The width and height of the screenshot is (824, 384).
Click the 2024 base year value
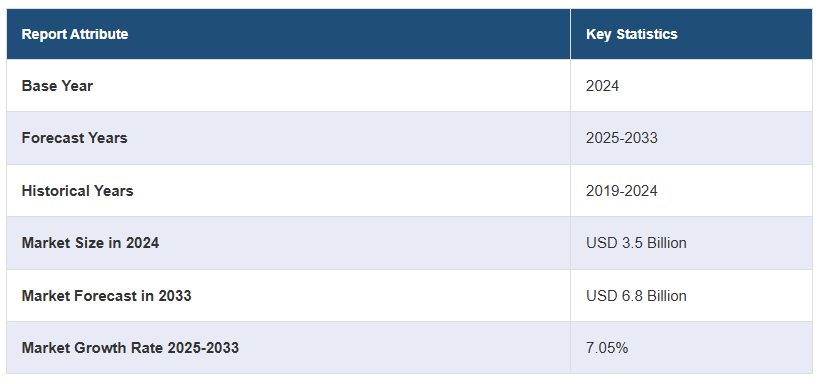coord(602,86)
